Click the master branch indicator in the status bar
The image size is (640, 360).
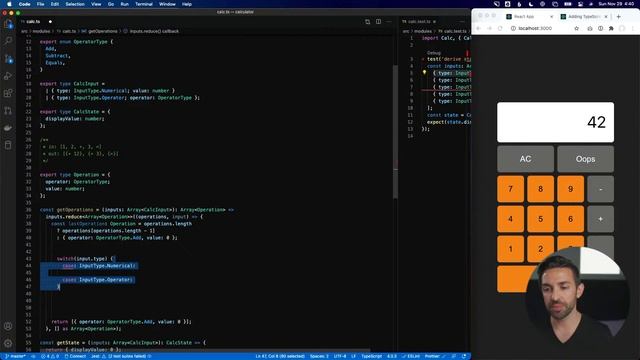click(16, 356)
